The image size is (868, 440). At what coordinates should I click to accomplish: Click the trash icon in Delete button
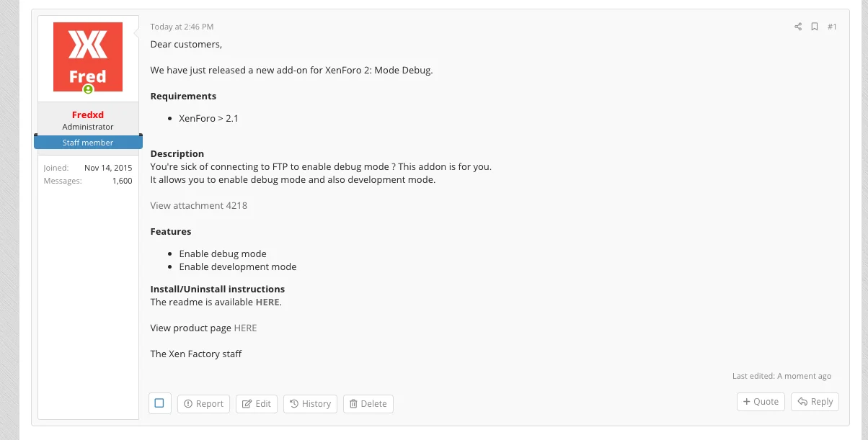[353, 404]
